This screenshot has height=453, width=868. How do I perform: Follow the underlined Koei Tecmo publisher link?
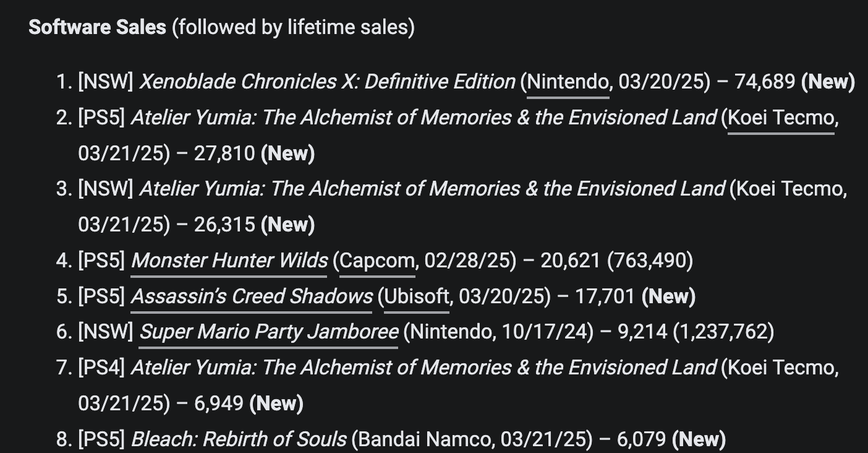click(x=781, y=118)
